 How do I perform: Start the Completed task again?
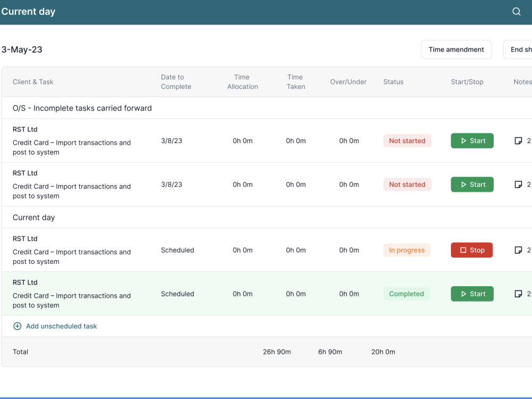pyautogui.click(x=472, y=294)
